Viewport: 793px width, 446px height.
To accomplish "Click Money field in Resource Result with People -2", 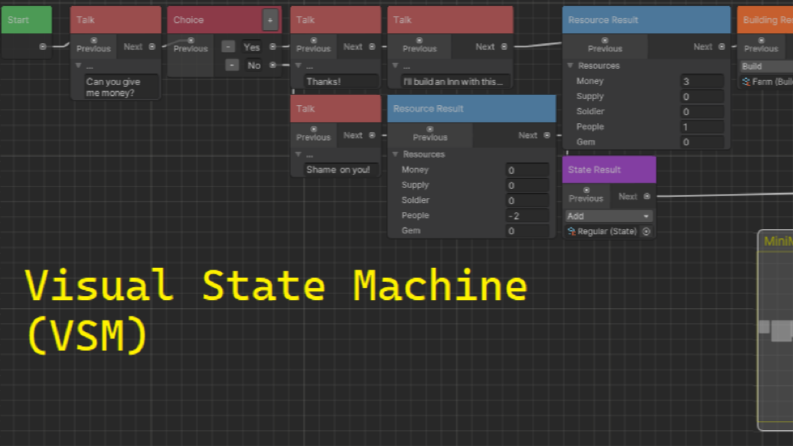I will [527, 170].
